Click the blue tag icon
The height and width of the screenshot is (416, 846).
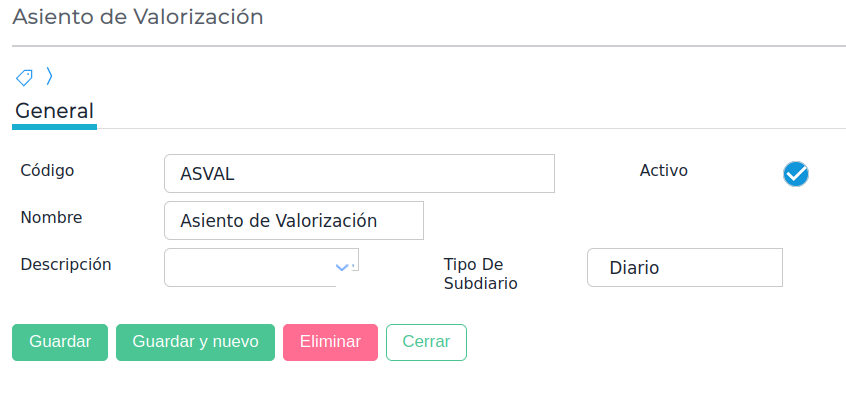24,77
